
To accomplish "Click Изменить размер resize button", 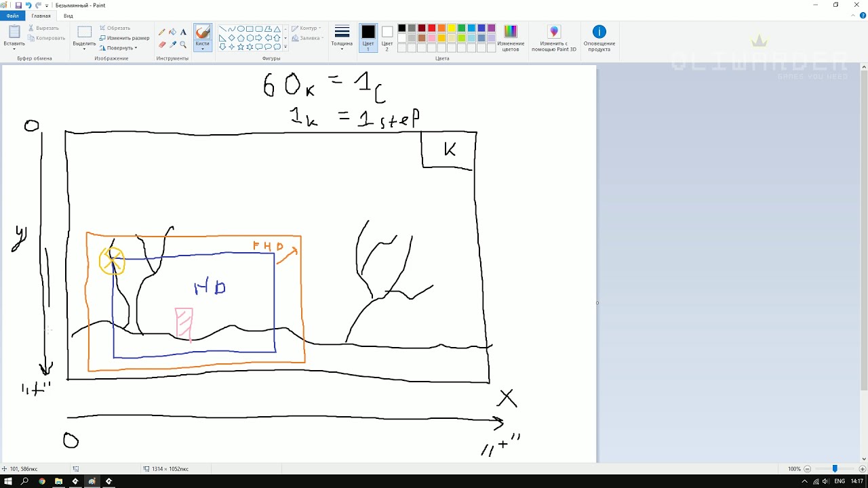I will [124, 38].
